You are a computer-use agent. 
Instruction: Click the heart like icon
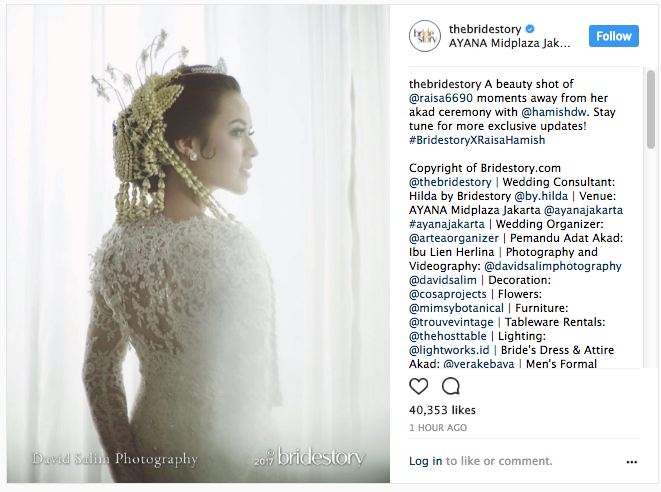[418, 386]
